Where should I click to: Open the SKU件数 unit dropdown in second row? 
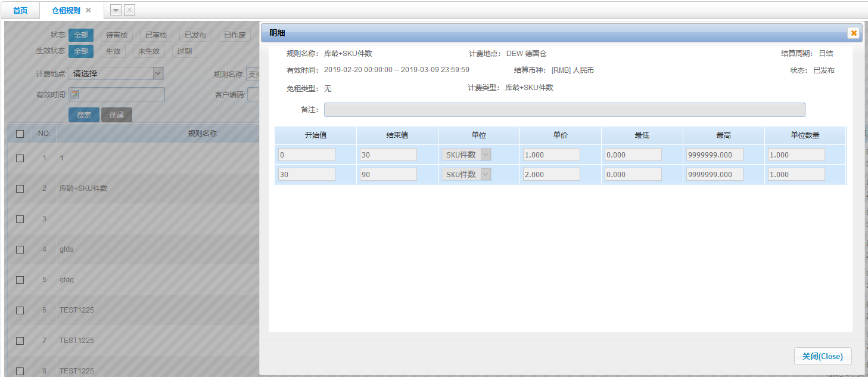tap(485, 174)
